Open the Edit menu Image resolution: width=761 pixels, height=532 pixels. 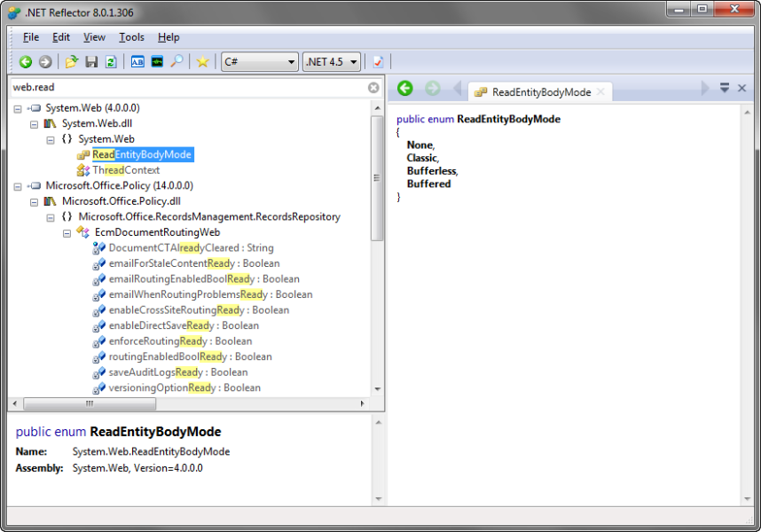coord(61,37)
